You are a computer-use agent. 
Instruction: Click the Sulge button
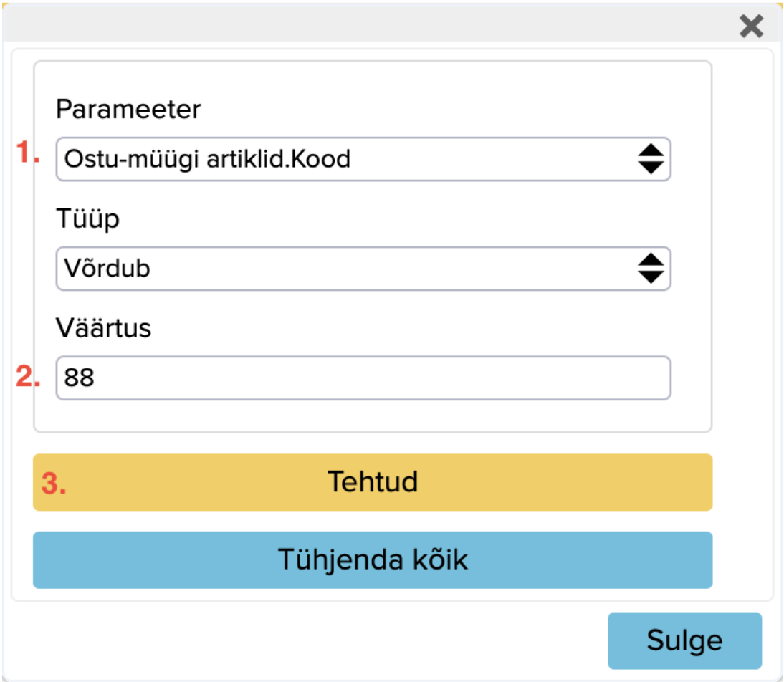(x=684, y=640)
